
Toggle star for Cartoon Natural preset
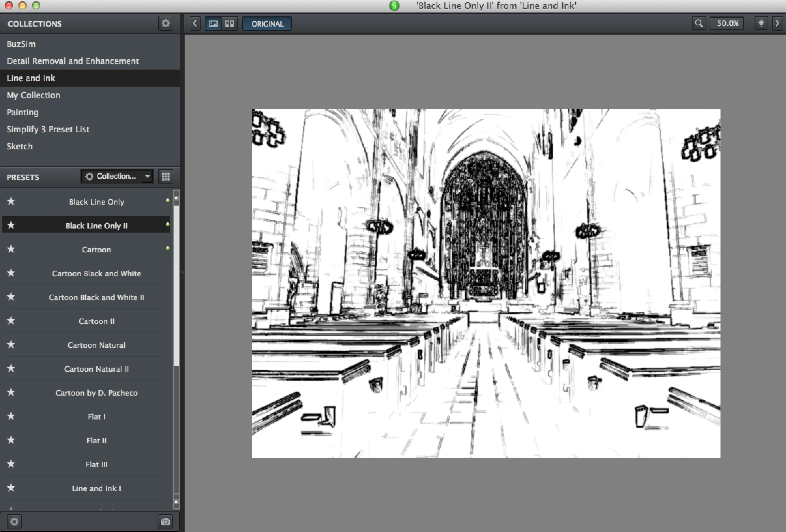pos(11,345)
